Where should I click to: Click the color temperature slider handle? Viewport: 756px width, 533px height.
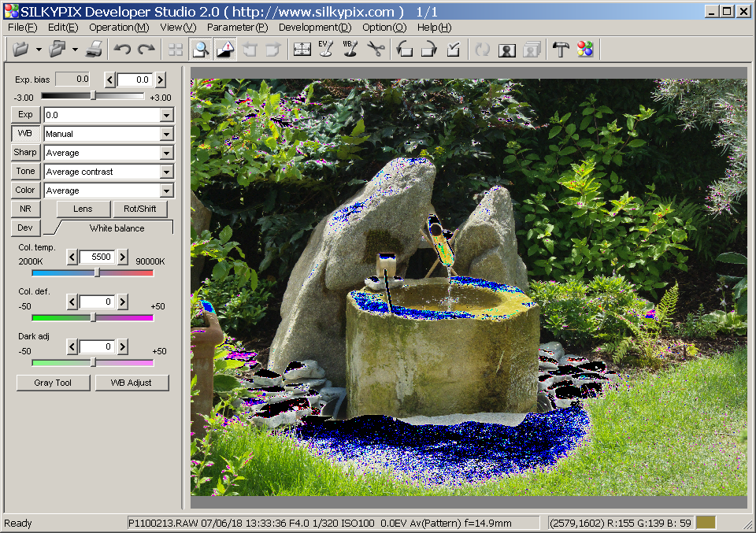pyautogui.click(x=97, y=273)
